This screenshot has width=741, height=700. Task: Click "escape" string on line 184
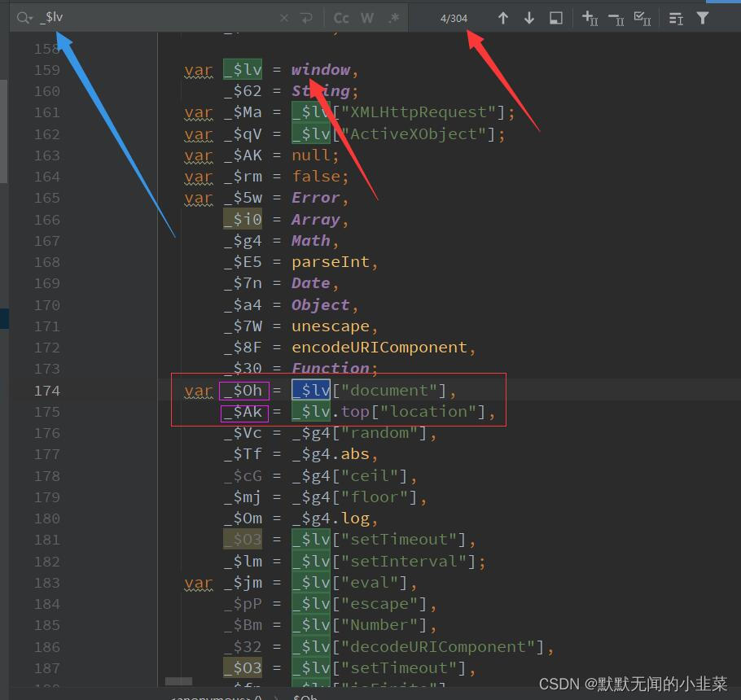coord(379,604)
